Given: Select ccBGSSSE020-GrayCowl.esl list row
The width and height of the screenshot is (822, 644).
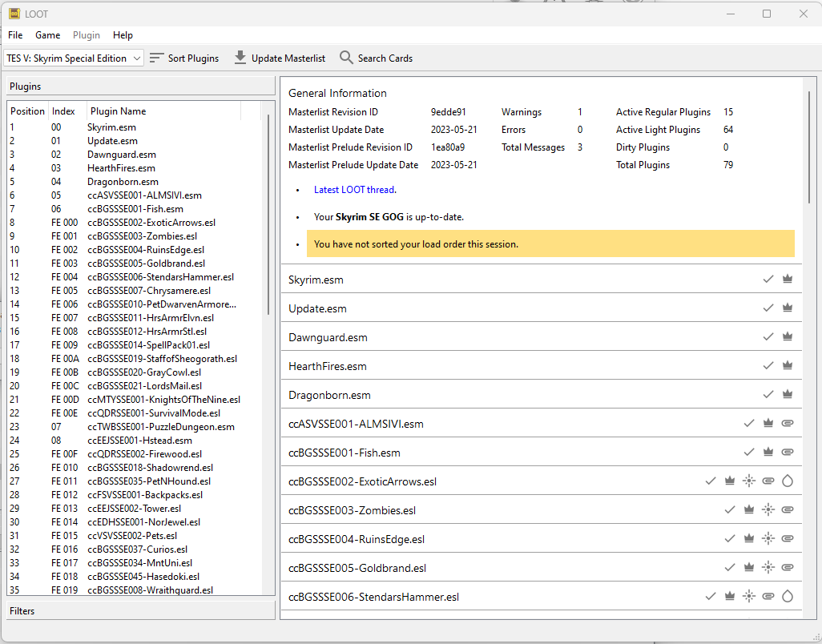Looking at the screenshot, I should coord(135,372).
